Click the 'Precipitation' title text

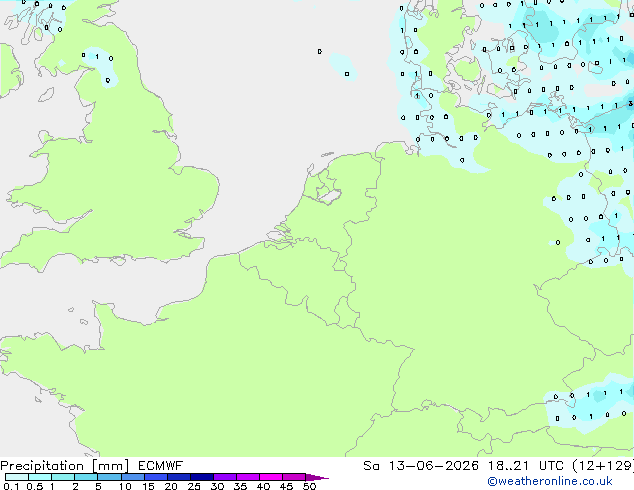point(42,466)
